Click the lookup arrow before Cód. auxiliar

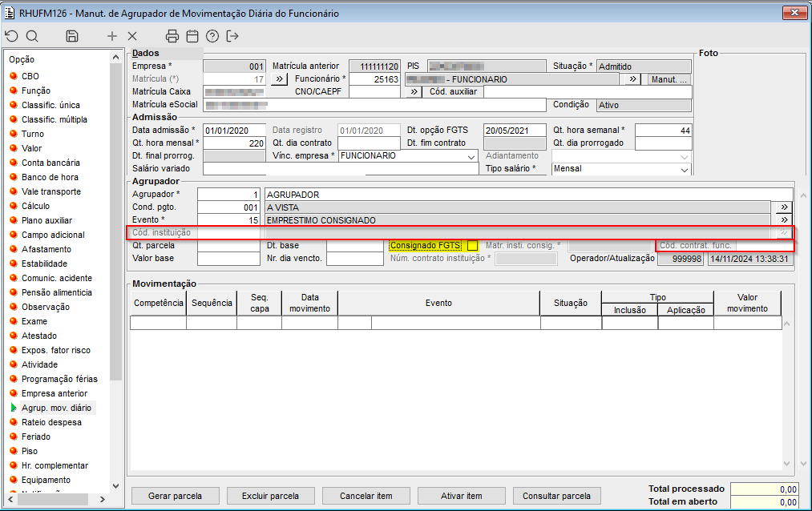pos(414,91)
